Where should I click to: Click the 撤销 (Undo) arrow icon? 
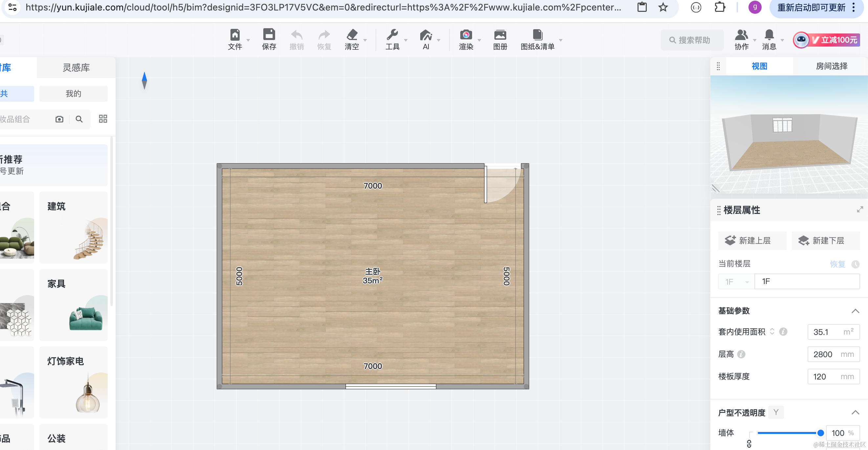click(x=296, y=35)
